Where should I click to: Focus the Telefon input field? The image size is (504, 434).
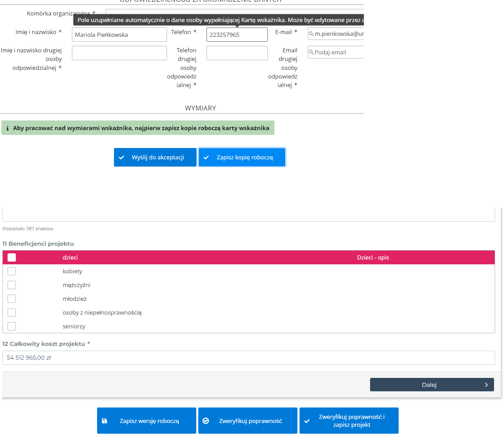237,35
